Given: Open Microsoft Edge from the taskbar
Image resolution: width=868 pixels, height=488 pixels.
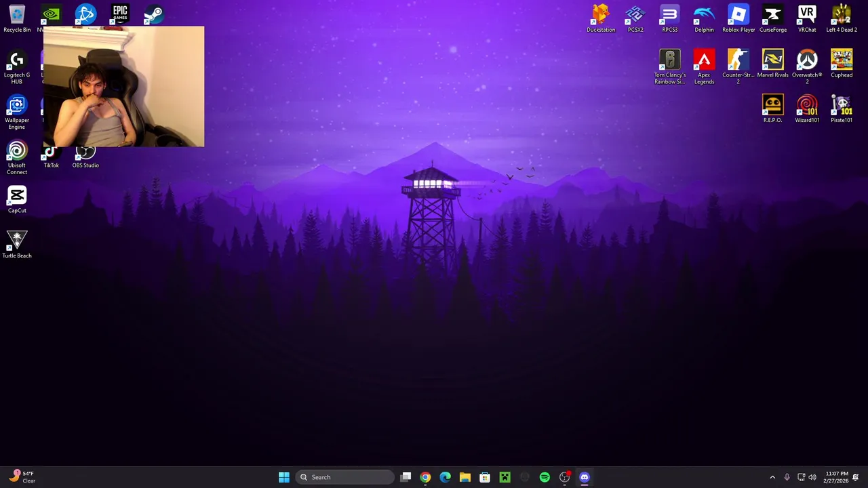Looking at the screenshot, I should point(445,477).
